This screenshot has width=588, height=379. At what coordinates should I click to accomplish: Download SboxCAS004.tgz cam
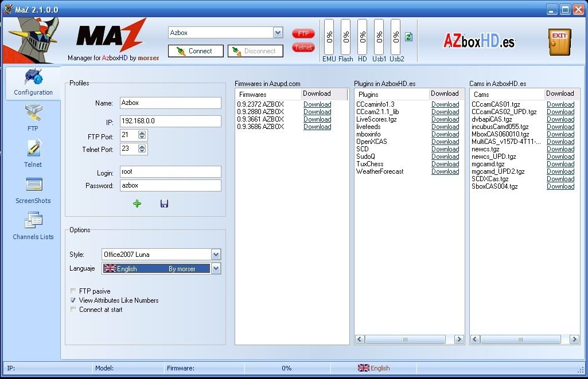point(560,186)
